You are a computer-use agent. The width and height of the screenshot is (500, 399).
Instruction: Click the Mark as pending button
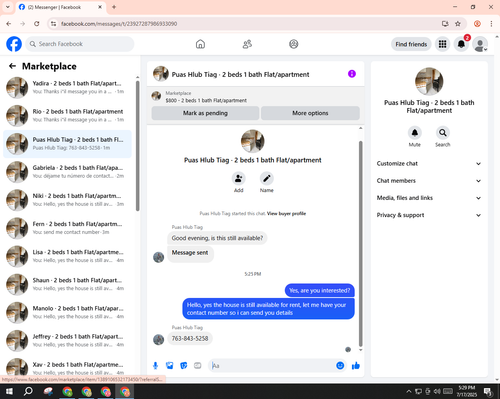205,113
